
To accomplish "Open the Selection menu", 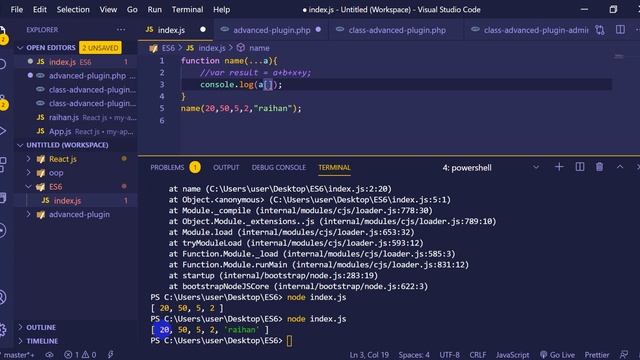I will point(73,9).
